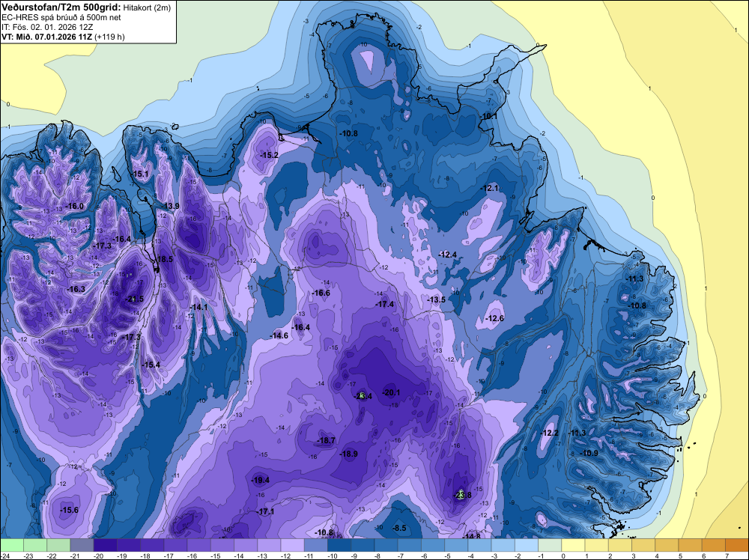
Task: Click the -16.6 temperature label
Action: (x=321, y=293)
